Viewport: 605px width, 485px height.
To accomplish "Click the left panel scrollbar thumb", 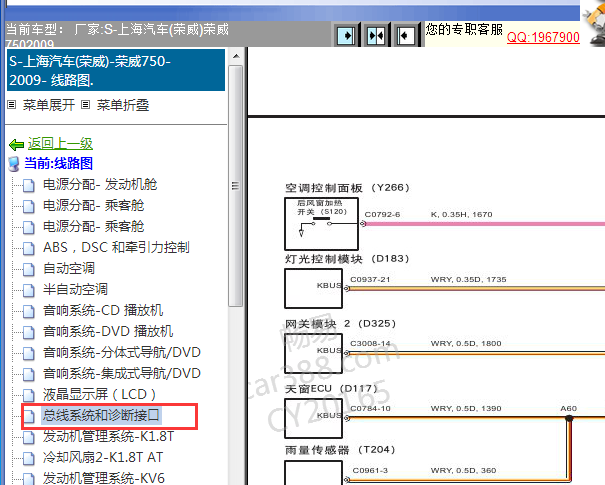I will pyautogui.click(x=235, y=186).
